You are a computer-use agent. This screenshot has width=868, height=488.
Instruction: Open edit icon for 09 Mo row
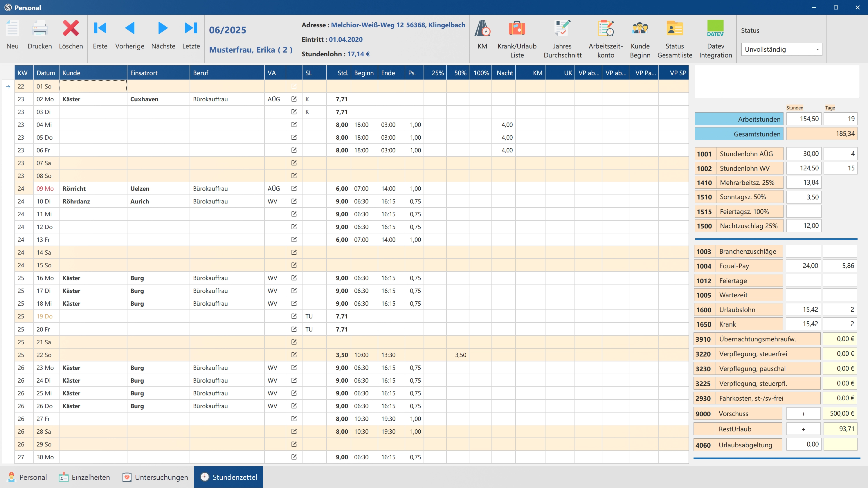pos(294,188)
